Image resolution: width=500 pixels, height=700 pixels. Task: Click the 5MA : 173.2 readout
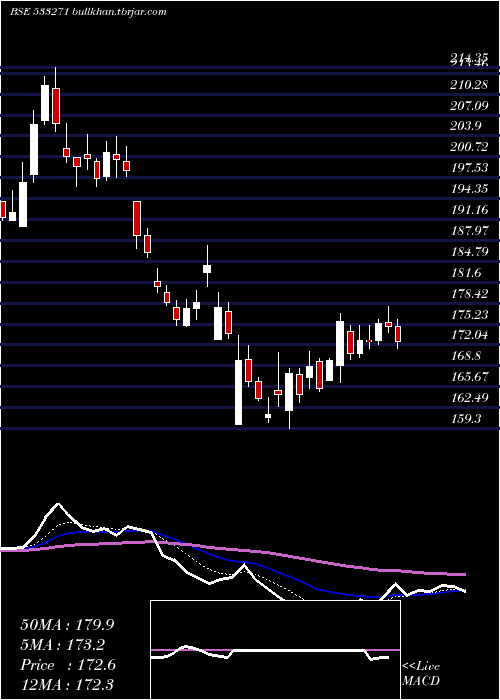[x=62, y=645]
